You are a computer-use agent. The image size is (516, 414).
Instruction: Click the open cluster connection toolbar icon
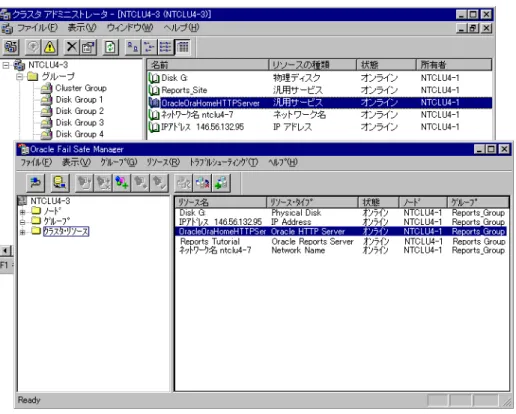[11, 47]
